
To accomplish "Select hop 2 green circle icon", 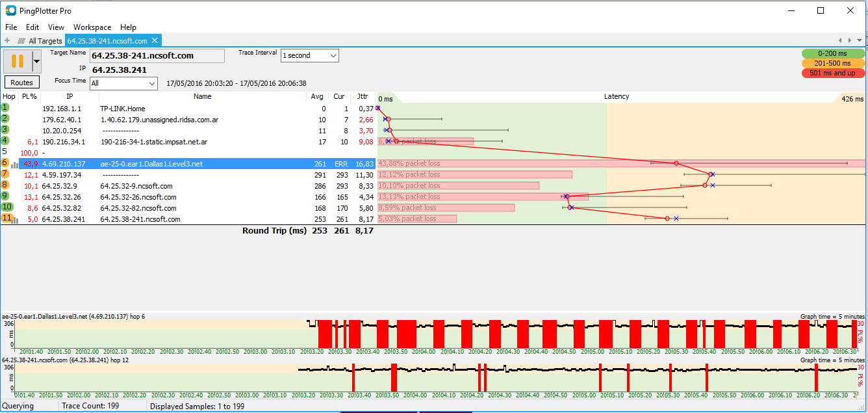I will (x=5, y=119).
